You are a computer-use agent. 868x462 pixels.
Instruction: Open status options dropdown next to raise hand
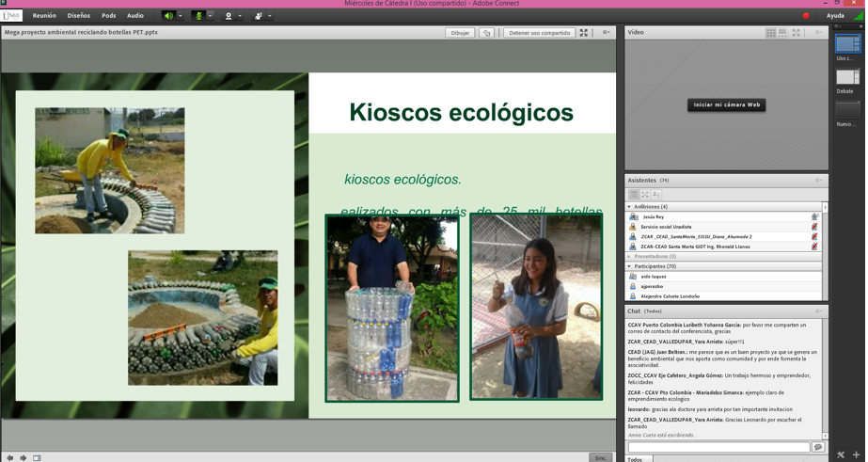point(270,15)
